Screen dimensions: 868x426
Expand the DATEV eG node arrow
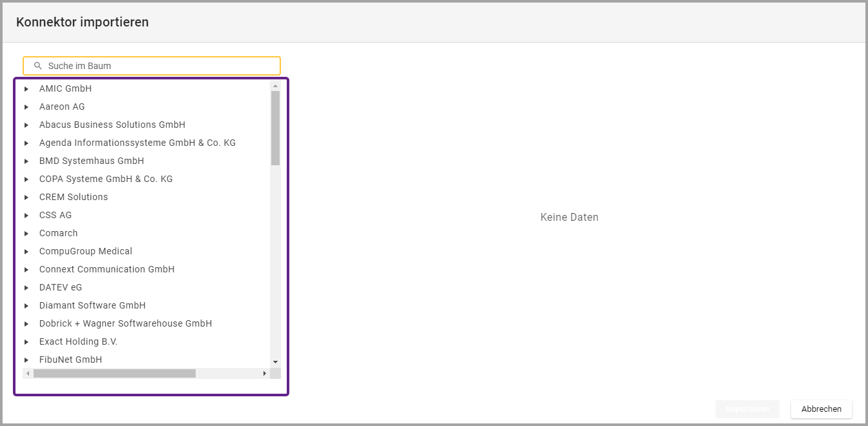26,287
